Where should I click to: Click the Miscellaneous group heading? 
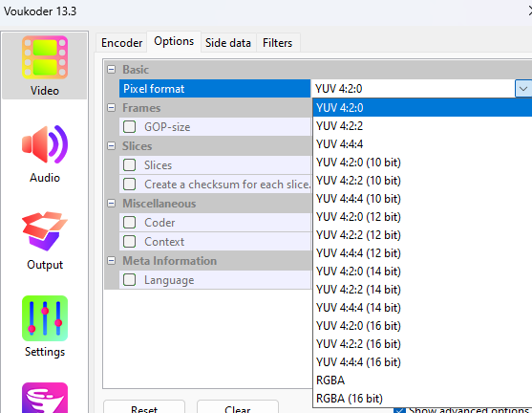point(160,204)
